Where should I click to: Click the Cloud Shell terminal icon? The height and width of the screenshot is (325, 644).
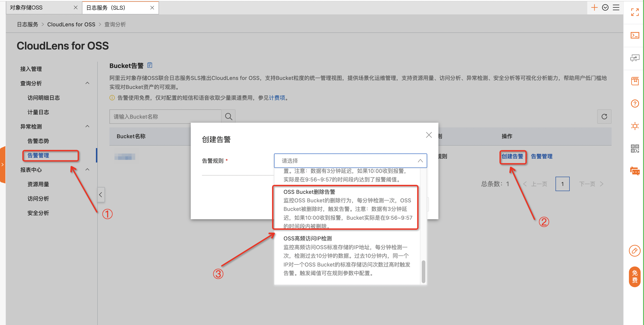coord(635,35)
